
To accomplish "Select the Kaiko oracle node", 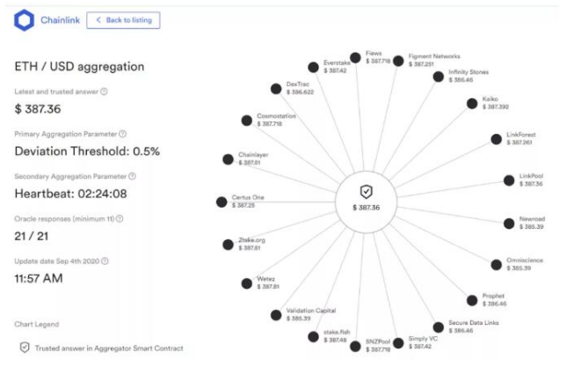I will click(472, 103).
